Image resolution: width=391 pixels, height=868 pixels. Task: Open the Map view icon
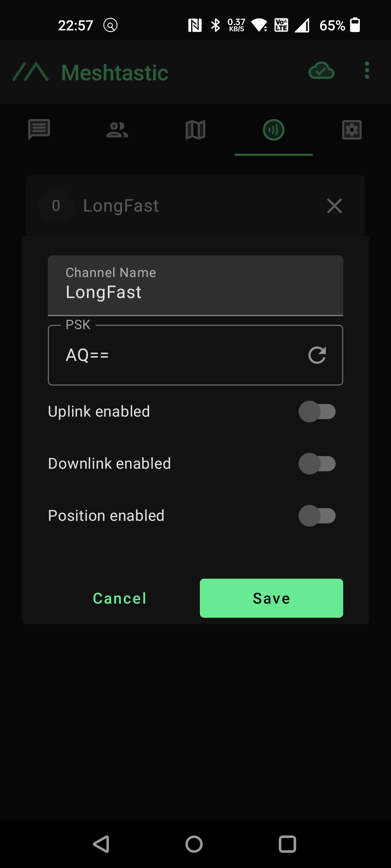pos(195,130)
